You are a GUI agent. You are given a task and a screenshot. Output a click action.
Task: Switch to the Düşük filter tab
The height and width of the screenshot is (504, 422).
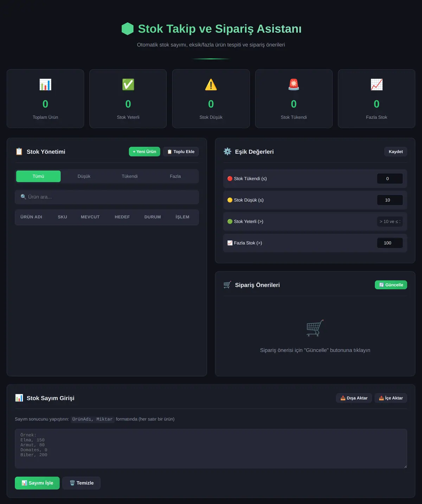point(84,176)
